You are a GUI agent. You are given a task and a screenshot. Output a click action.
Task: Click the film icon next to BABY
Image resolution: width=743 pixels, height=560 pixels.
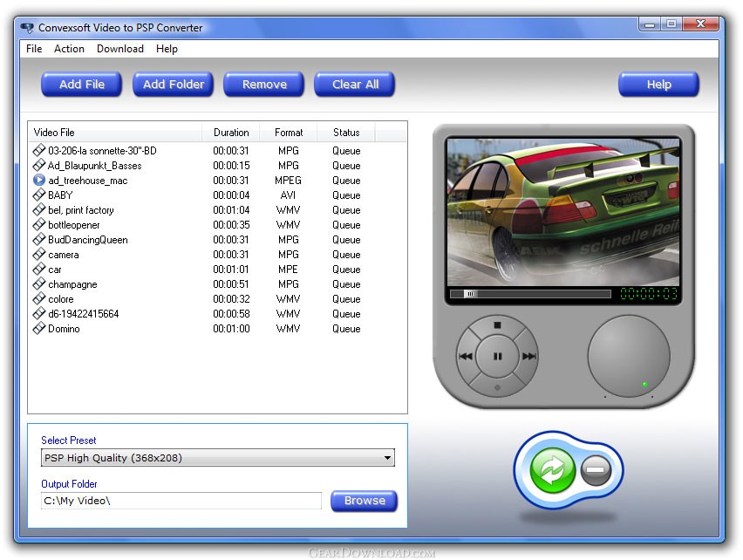pyautogui.click(x=39, y=195)
